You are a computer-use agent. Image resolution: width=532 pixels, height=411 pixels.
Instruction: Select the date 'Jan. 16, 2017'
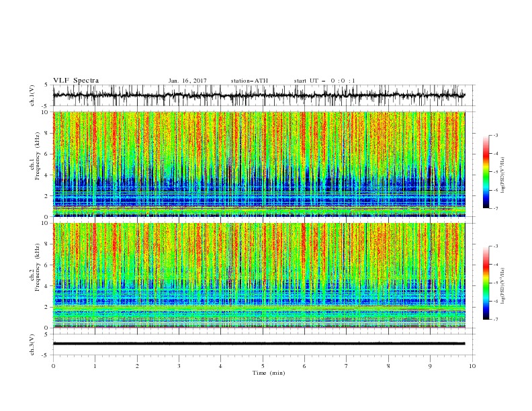point(187,81)
